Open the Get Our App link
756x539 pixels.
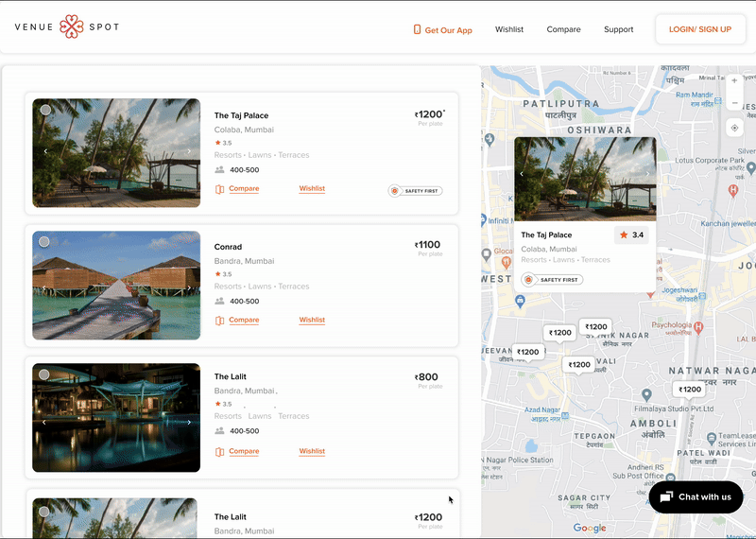448,30
